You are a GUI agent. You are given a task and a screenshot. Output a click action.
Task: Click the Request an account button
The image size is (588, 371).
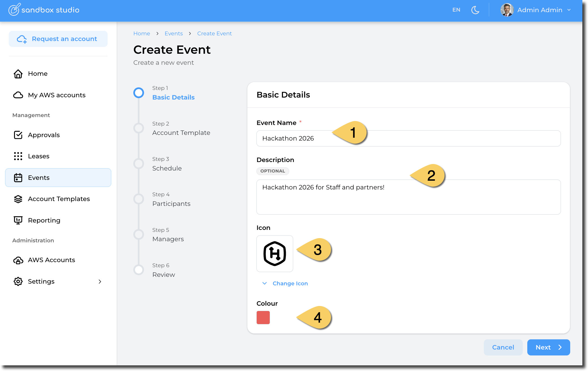click(x=58, y=39)
